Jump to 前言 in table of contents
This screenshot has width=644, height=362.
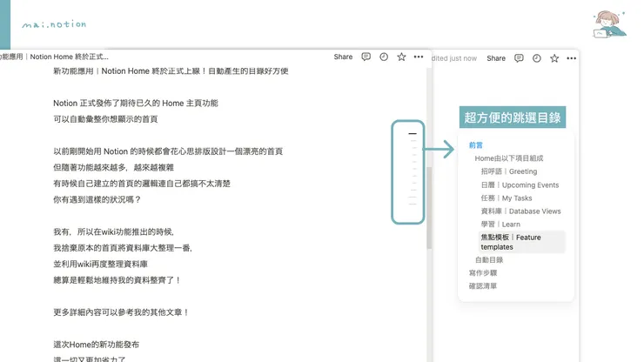click(x=476, y=145)
